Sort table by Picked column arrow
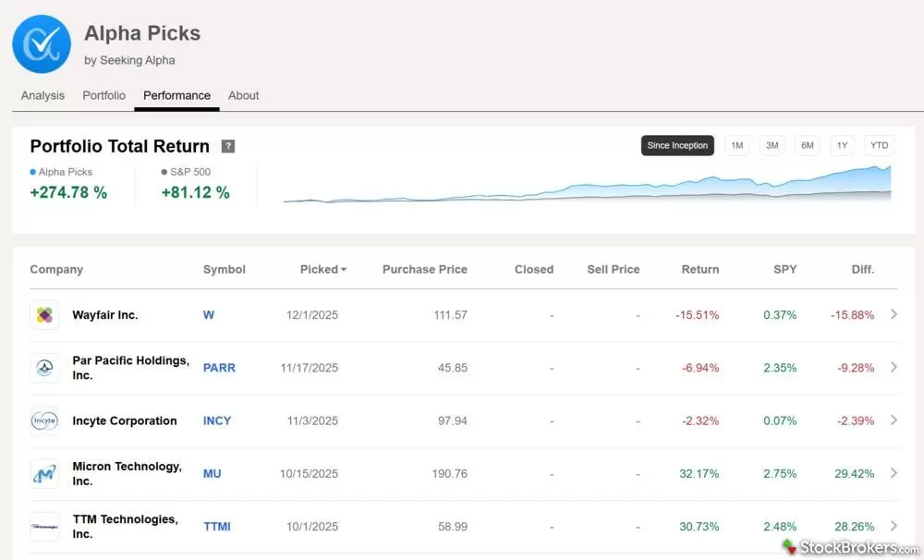The height and width of the screenshot is (560, 924). [x=344, y=270]
